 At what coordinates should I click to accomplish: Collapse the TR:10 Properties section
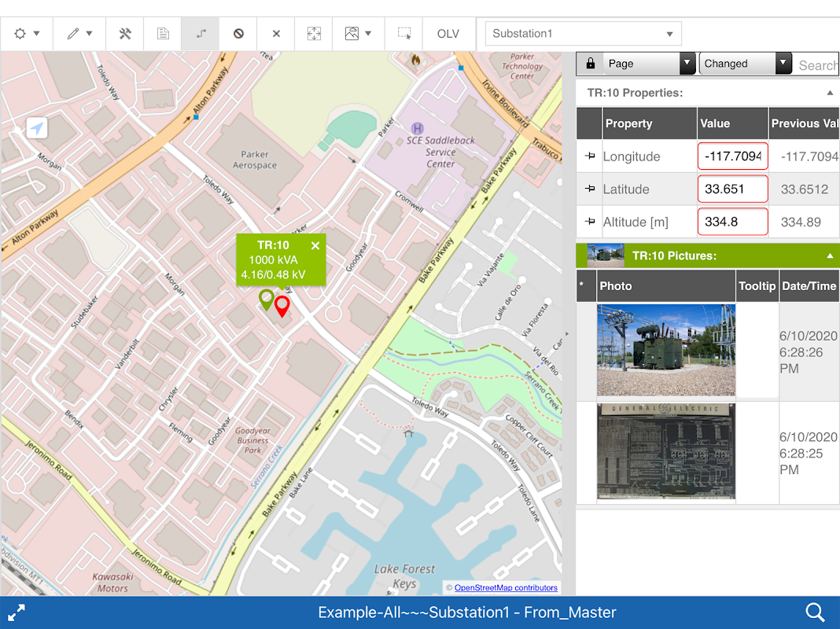click(x=830, y=93)
